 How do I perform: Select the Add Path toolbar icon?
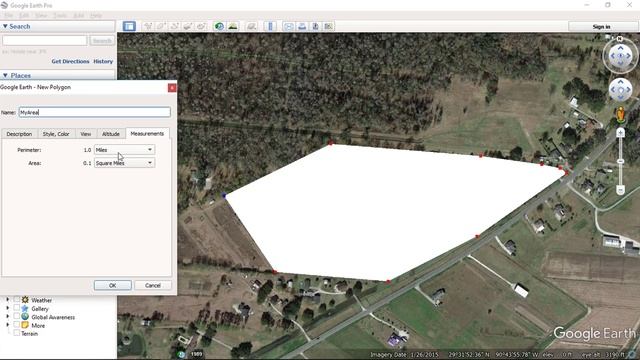[x=175, y=27]
